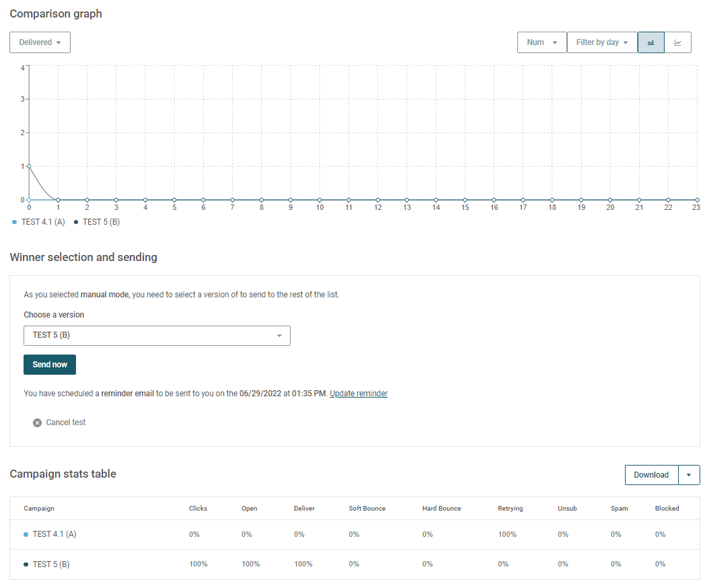Open the Update reminder link
709x588 pixels.
[359, 394]
